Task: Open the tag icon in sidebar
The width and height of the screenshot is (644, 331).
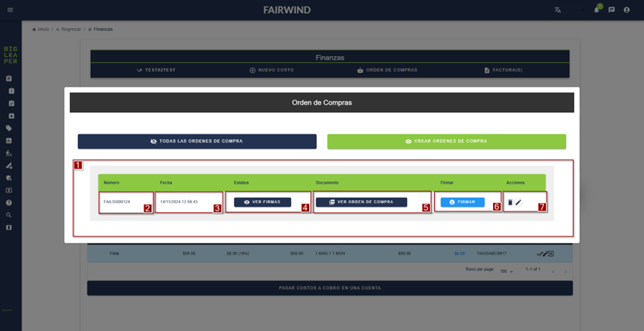Action: [x=8, y=128]
